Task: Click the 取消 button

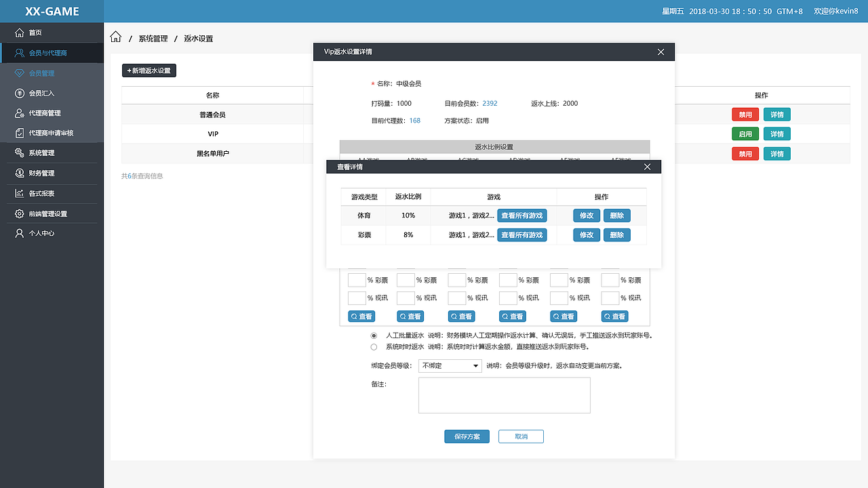Action: (521, 436)
